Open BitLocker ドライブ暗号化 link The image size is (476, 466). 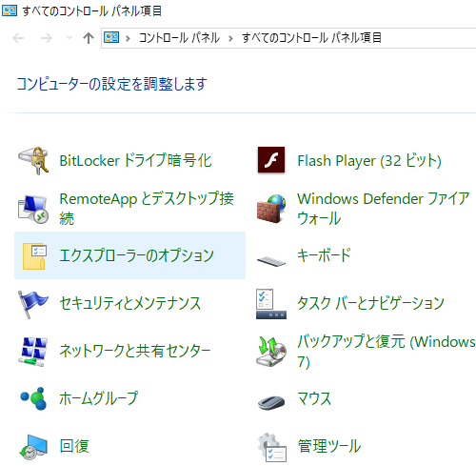[135, 160]
